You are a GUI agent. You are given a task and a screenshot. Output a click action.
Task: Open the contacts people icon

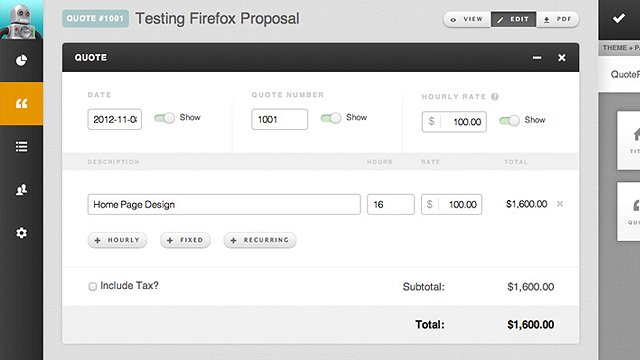click(21, 190)
